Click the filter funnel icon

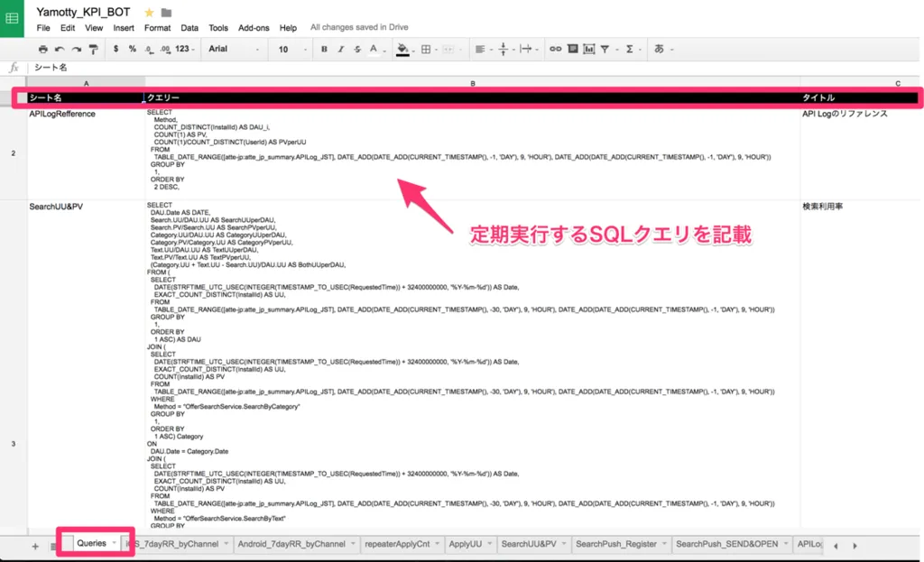coord(605,49)
